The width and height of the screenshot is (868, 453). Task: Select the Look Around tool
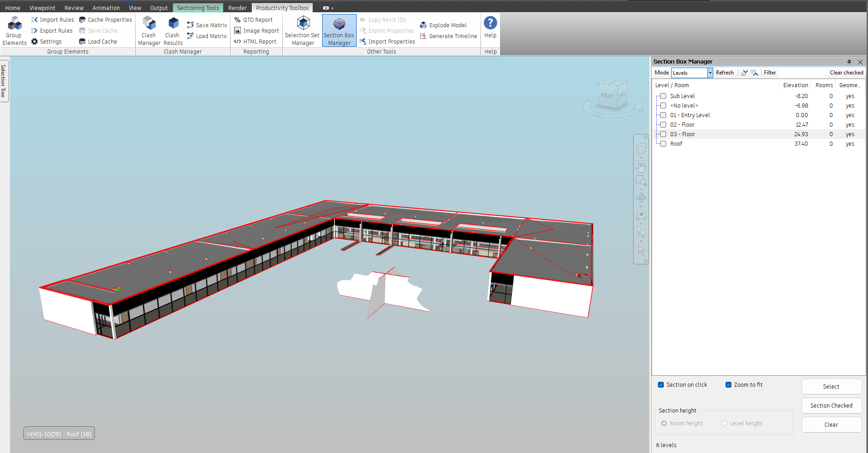coord(641,215)
